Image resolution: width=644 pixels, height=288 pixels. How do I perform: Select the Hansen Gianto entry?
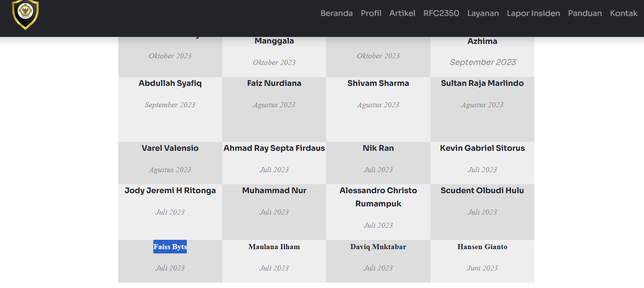[x=482, y=247]
